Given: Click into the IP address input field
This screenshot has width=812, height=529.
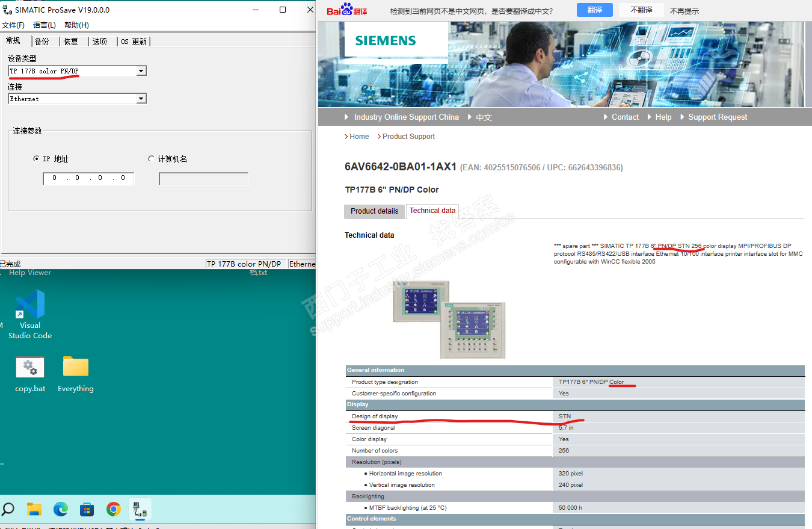Looking at the screenshot, I should (x=88, y=178).
